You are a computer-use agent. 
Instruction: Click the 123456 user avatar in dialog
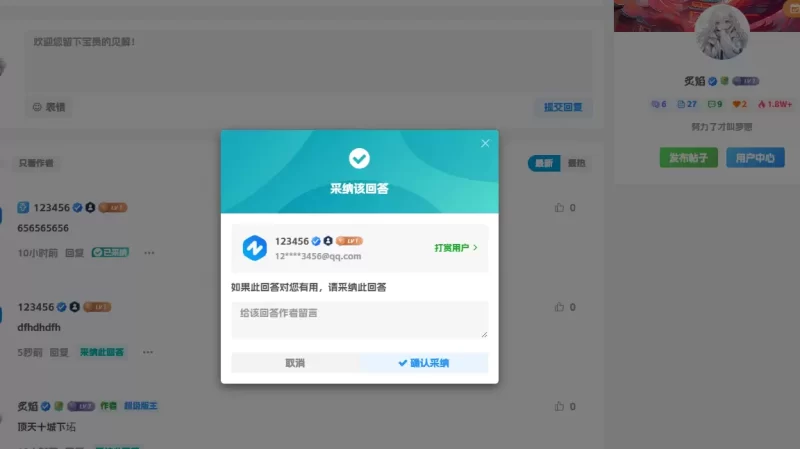point(255,248)
